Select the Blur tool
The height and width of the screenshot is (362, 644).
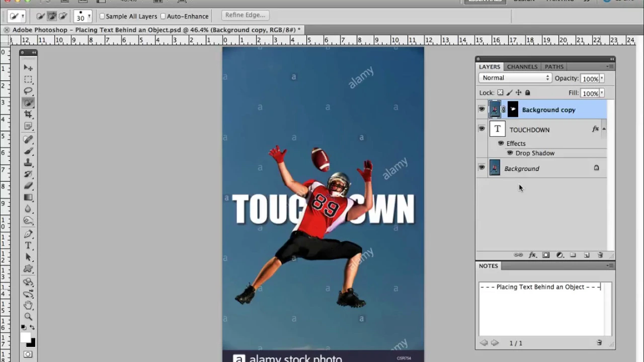(x=28, y=209)
